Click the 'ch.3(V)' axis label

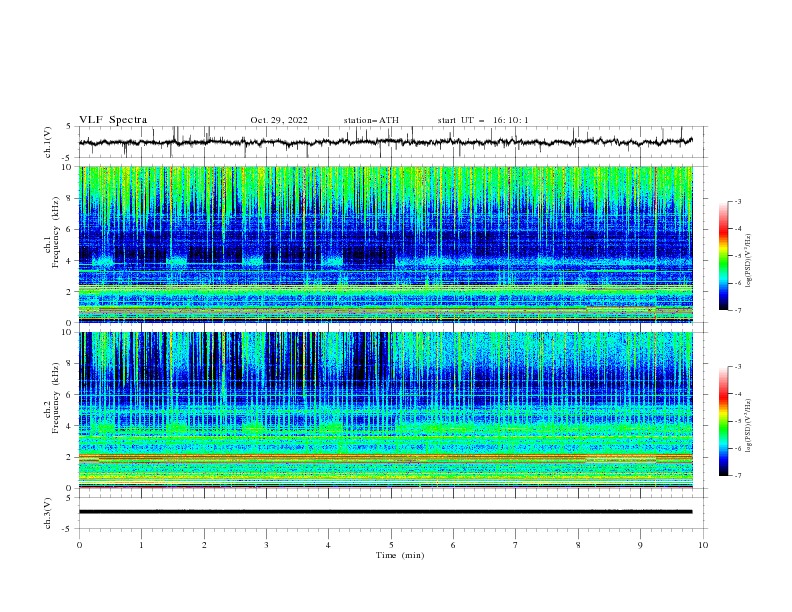[48, 513]
